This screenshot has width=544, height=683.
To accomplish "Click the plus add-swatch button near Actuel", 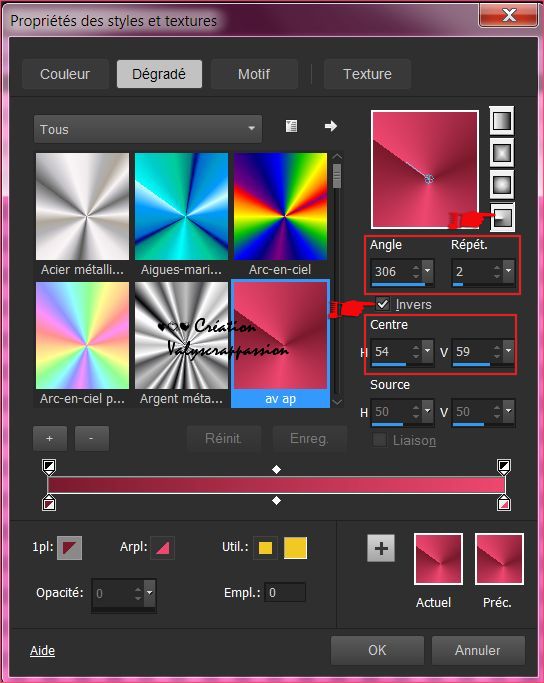I will [381, 548].
